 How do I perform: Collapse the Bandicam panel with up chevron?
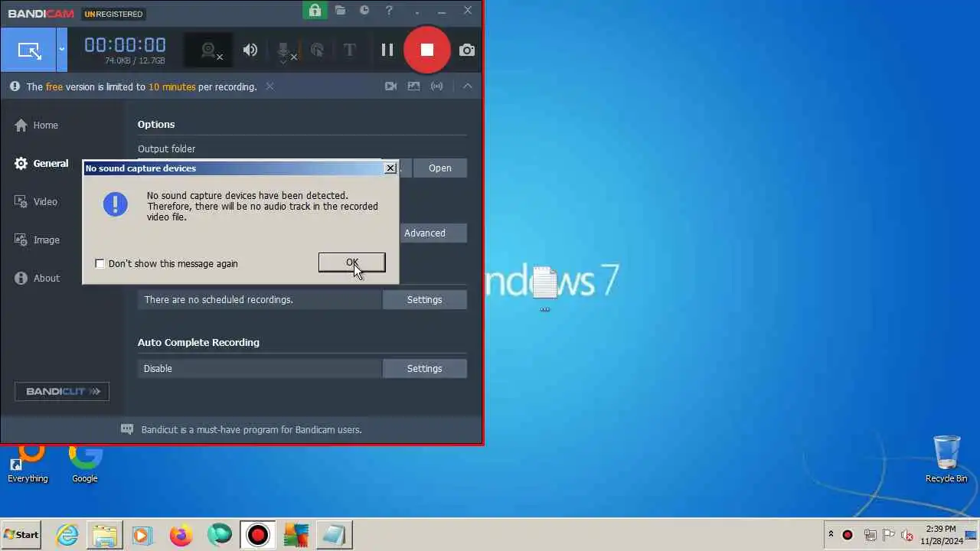point(467,86)
